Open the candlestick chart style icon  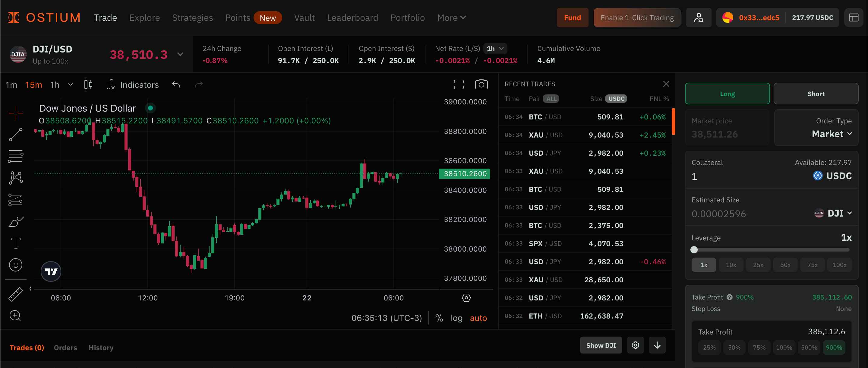(88, 84)
